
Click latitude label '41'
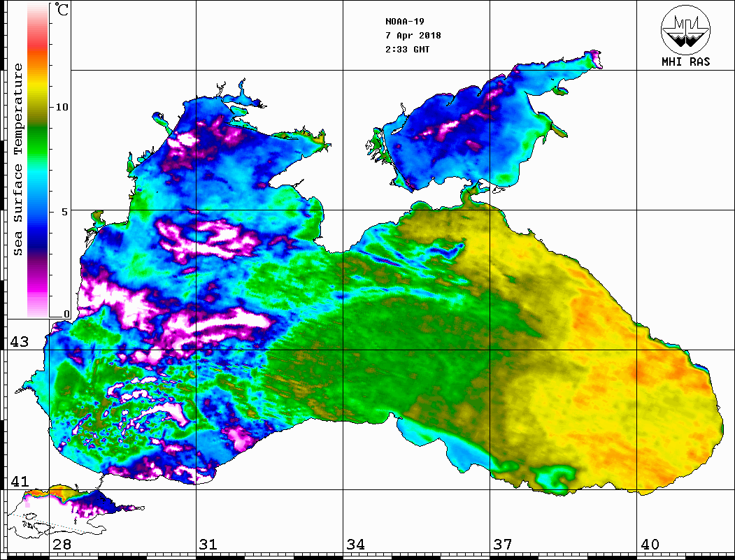pos(20,481)
